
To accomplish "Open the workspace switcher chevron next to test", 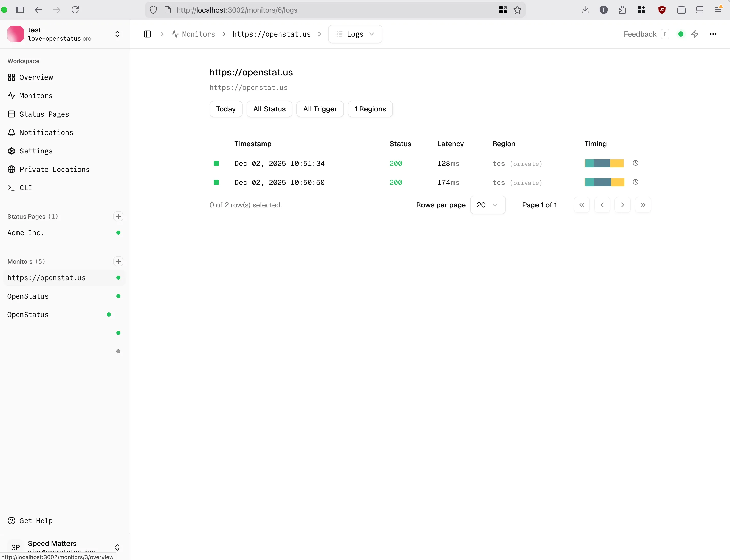I will pos(117,34).
